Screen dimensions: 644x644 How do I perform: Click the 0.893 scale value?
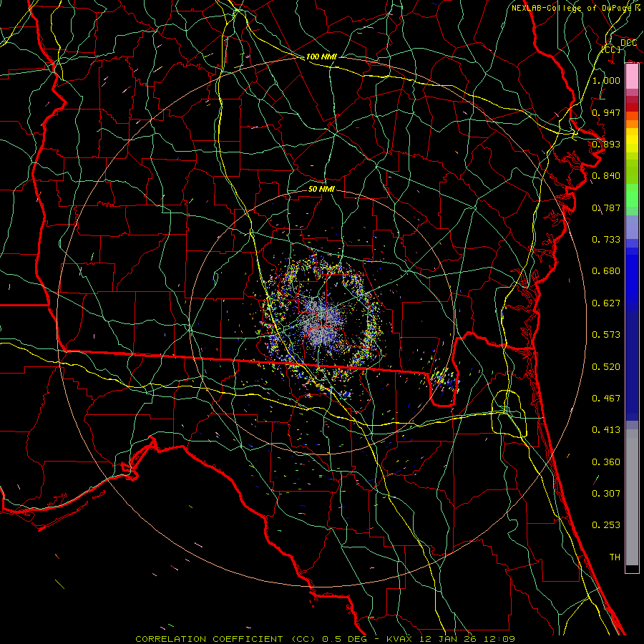click(606, 144)
